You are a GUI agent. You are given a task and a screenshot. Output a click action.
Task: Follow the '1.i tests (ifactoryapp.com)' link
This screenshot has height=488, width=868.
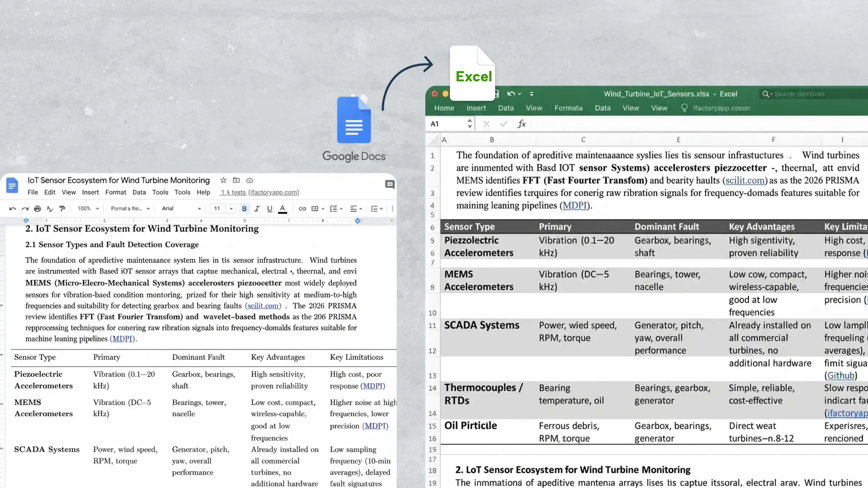pos(260,192)
